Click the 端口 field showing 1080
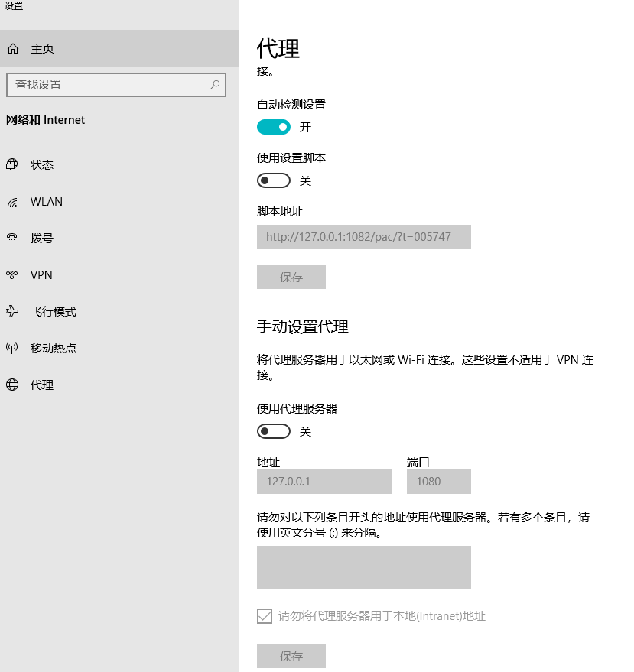Viewport: 634px width, 672px height. [x=439, y=482]
